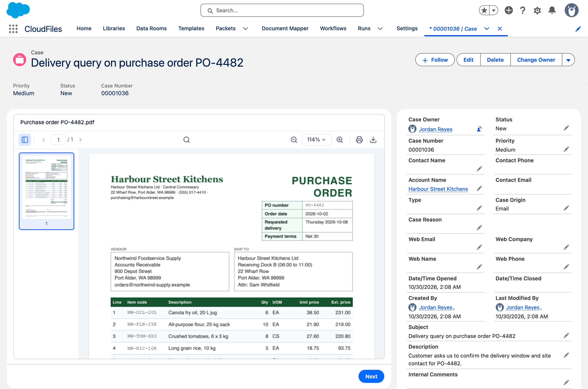Open the 00001036 Case tab chevron

pos(486,29)
